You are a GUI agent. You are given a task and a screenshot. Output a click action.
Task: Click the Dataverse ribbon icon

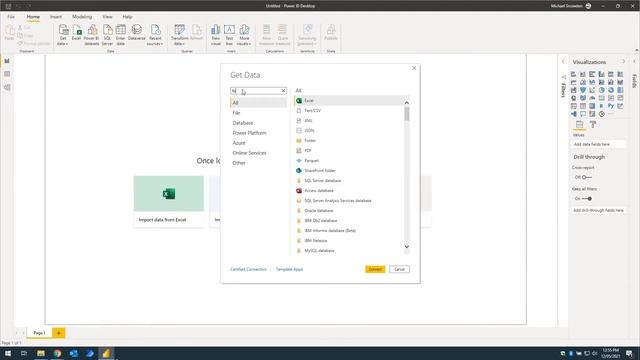click(x=137, y=33)
